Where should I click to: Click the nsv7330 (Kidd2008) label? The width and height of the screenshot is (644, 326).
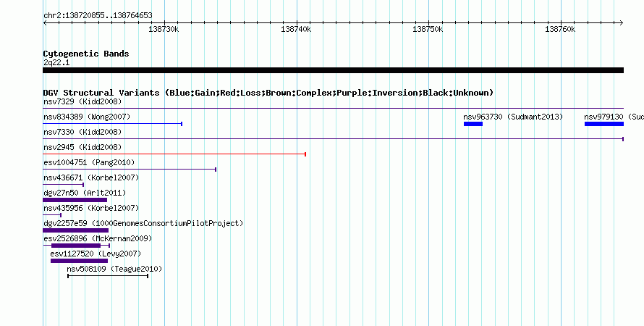click(82, 132)
